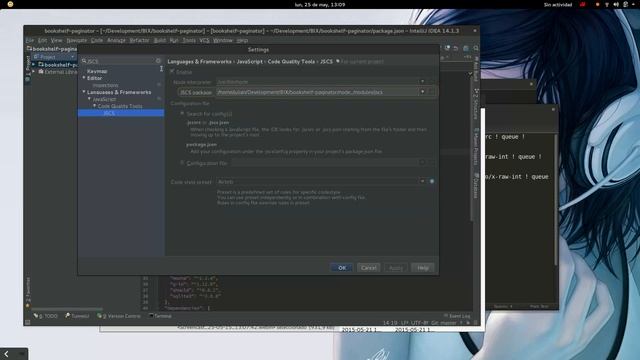Open the Project view selector dropdown
The height and width of the screenshot is (360, 640).
[54, 57]
